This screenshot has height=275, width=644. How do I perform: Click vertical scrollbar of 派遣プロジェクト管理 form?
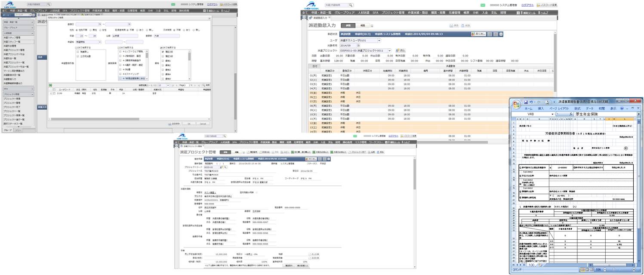pyautogui.click(x=414, y=172)
